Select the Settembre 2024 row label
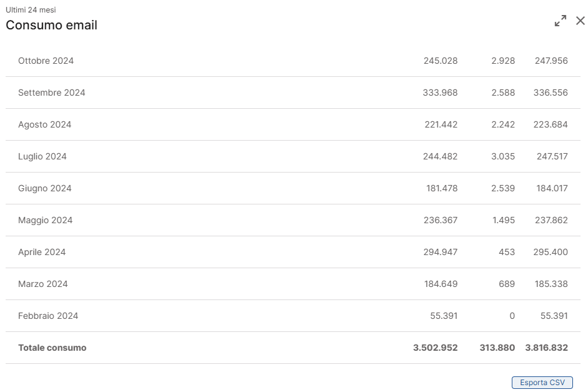This screenshot has width=588, height=392. click(x=52, y=93)
